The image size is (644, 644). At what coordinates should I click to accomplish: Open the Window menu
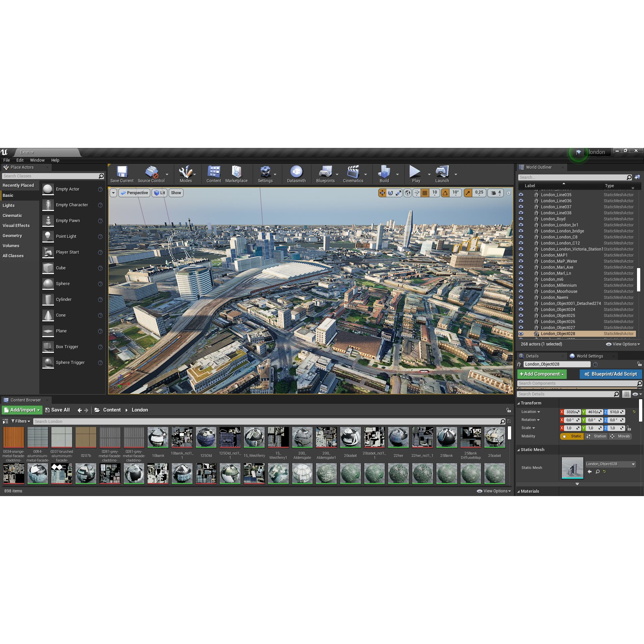pyautogui.click(x=37, y=160)
